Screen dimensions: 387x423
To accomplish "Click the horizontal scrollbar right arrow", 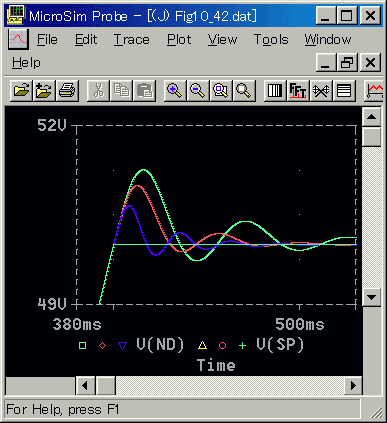I will click(353, 386).
